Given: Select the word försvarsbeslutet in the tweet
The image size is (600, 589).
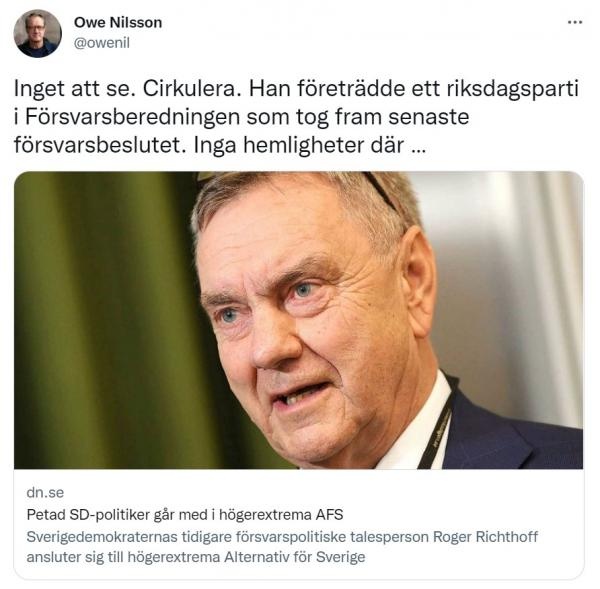Looking at the screenshot, I should tap(97, 145).
